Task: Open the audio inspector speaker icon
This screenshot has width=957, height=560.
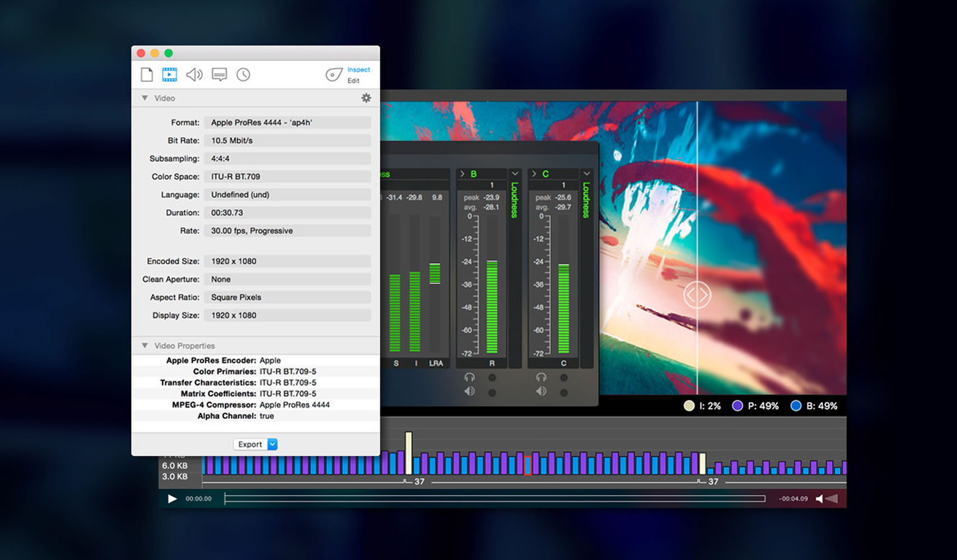Action: [x=194, y=74]
